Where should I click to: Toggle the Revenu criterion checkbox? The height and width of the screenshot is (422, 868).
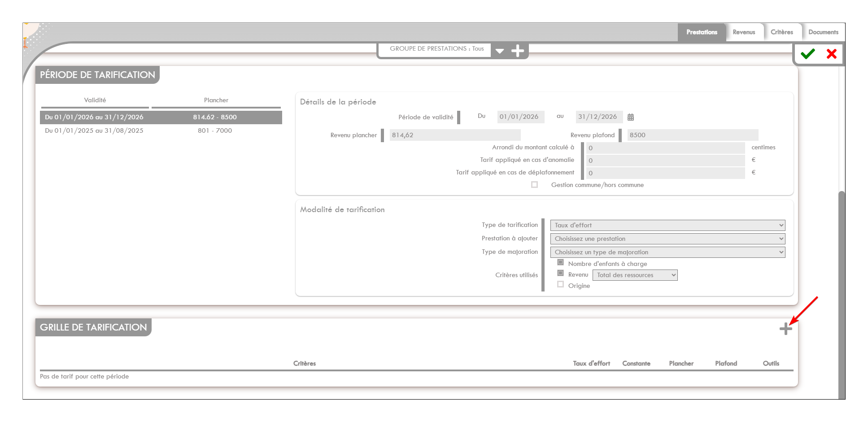pyautogui.click(x=560, y=273)
